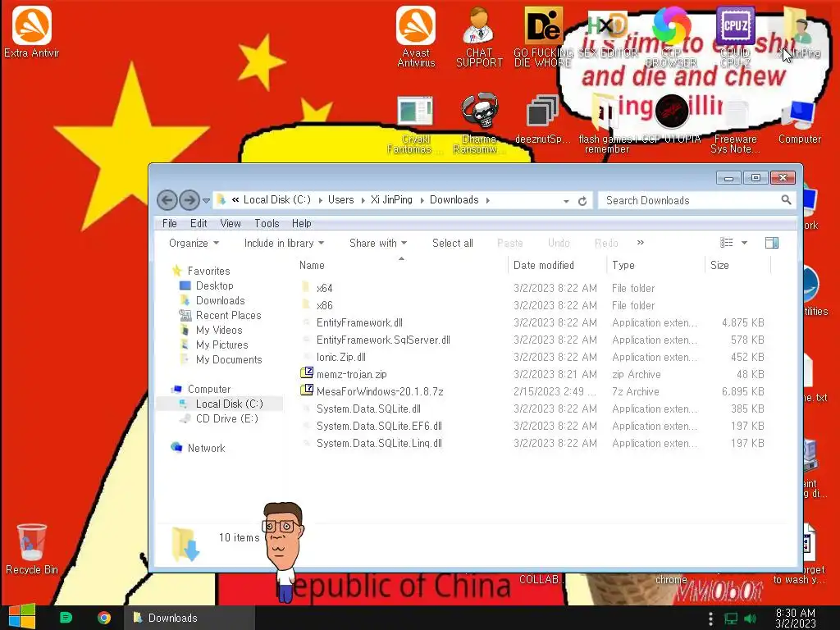840x630 pixels.
Task: Show more toolbar commands chevron
Action: click(640, 243)
